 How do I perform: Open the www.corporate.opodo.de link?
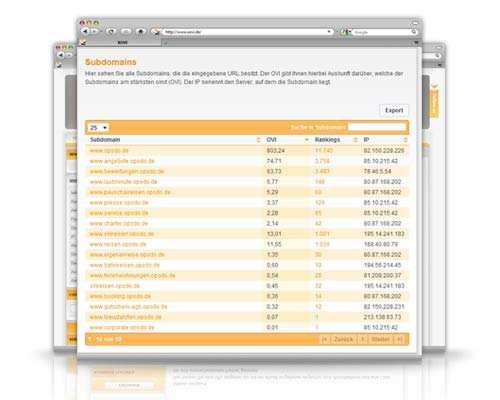click(122, 328)
